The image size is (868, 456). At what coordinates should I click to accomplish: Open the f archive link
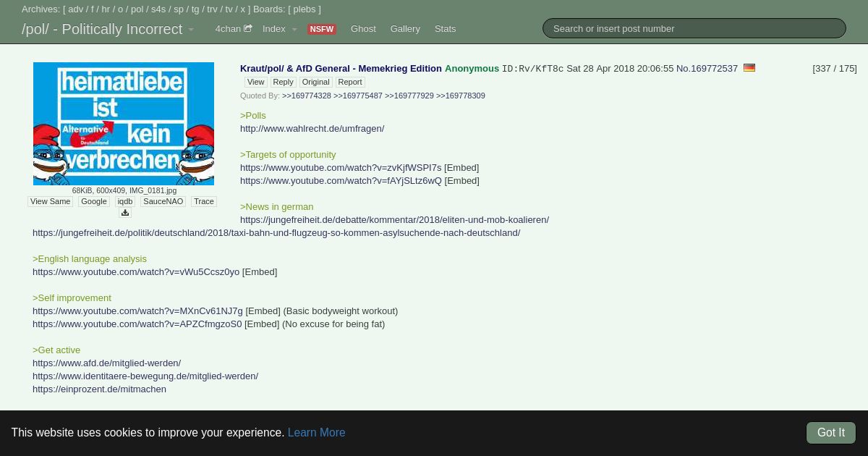(93, 9)
